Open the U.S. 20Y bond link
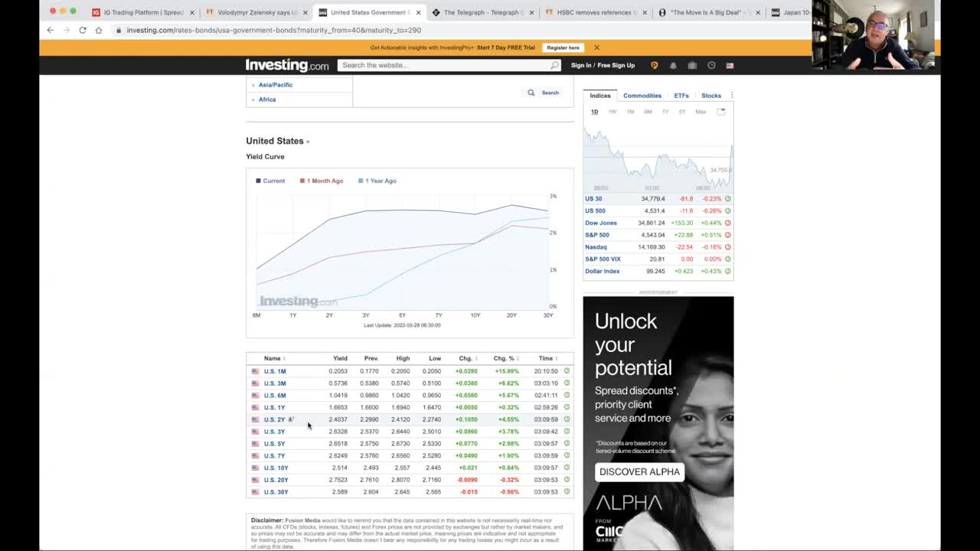Viewport: 980px width, 551px height. coord(276,480)
